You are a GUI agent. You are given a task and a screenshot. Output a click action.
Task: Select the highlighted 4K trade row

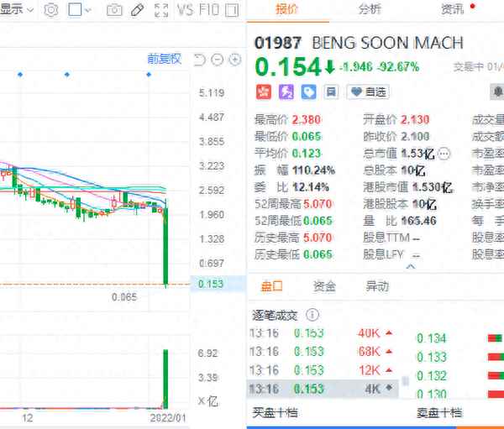(323, 389)
